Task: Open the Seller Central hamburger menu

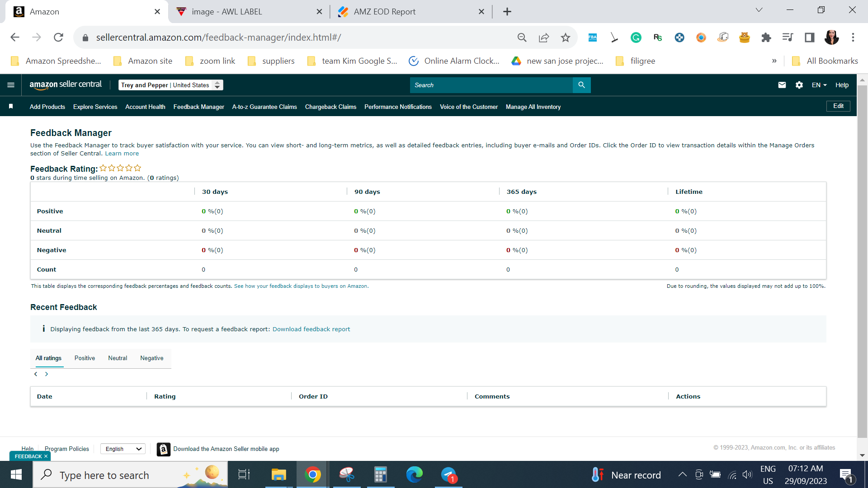Action: point(11,85)
